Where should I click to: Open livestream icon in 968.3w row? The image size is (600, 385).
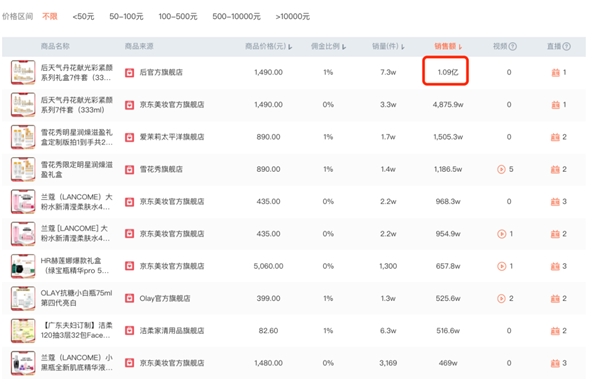pyautogui.click(x=555, y=202)
